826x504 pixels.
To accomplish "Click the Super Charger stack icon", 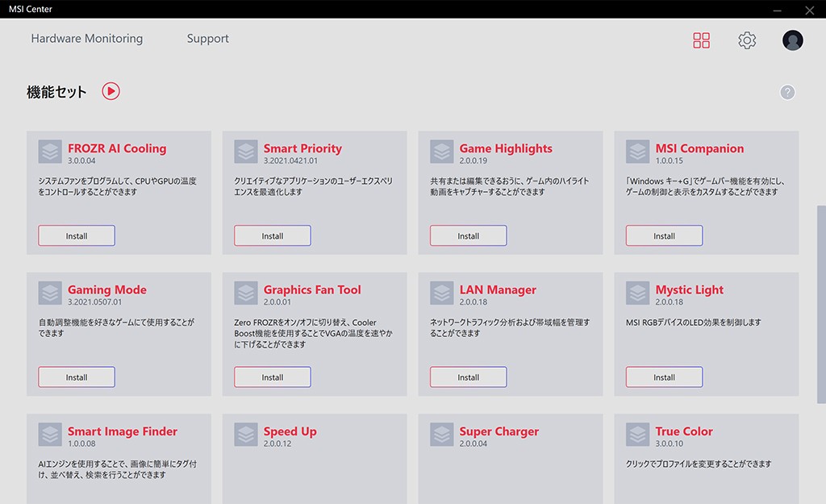I will tap(442, 435).
